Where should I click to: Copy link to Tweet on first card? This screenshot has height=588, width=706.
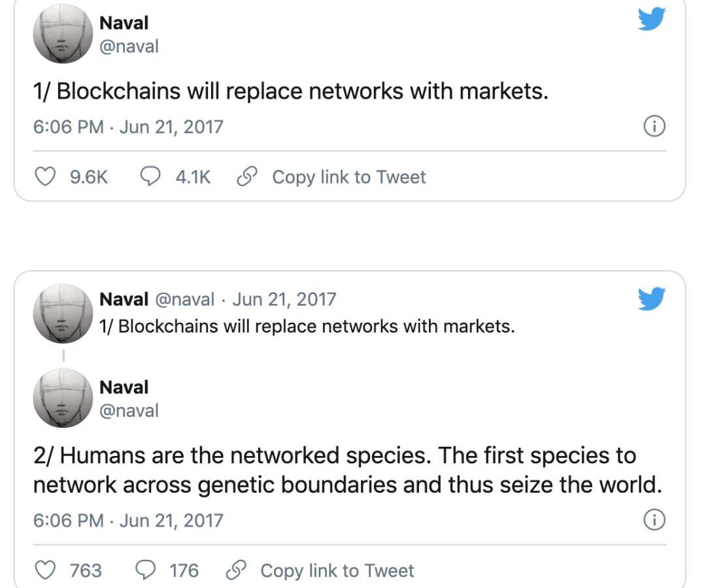(348, 177)
